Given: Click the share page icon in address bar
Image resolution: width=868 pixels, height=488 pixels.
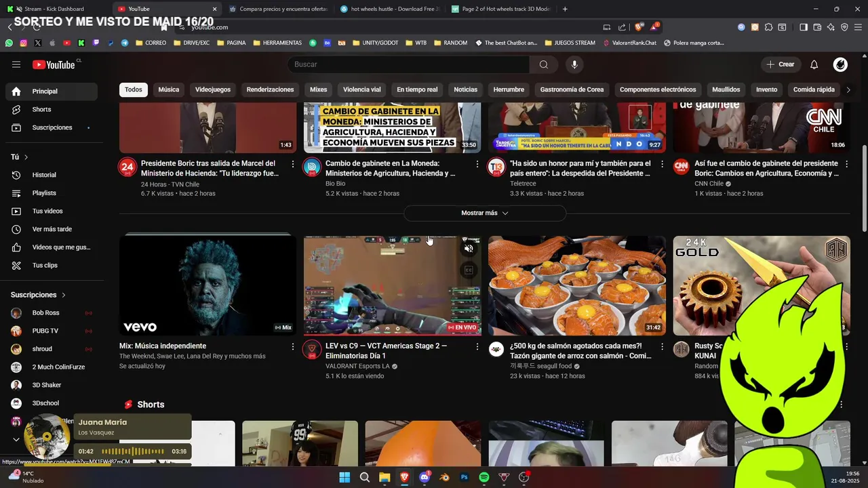Looking at the screenshot, I should (622, 27).
